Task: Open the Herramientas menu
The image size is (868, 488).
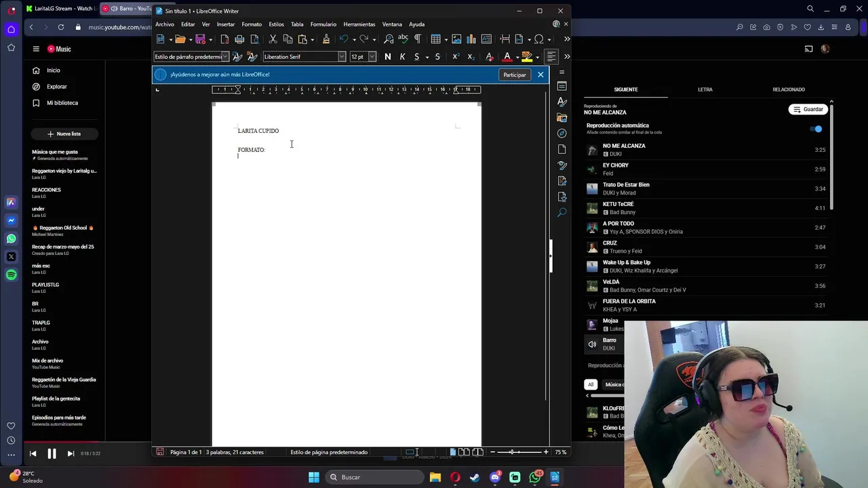Action: click(x=359, y=24)
